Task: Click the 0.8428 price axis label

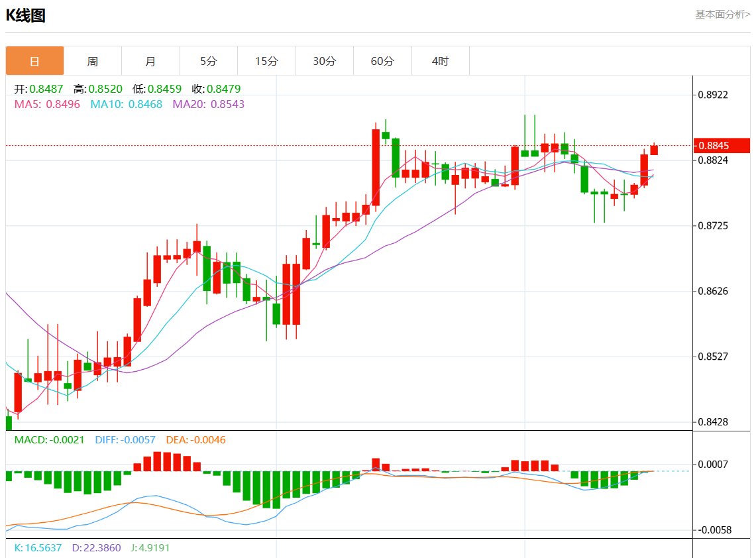Action: pos(713,422)
